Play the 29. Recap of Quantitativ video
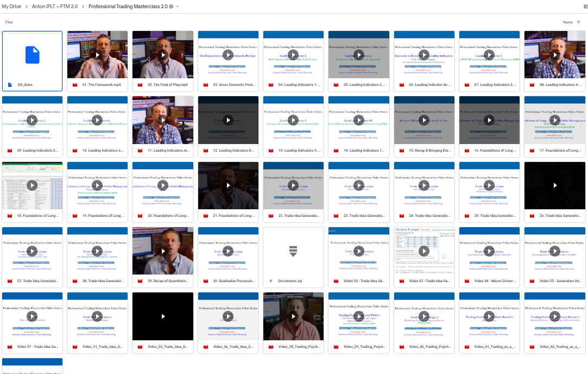This screenshot has width=588, height=374. pyautogui.click(x=162, y=251)
